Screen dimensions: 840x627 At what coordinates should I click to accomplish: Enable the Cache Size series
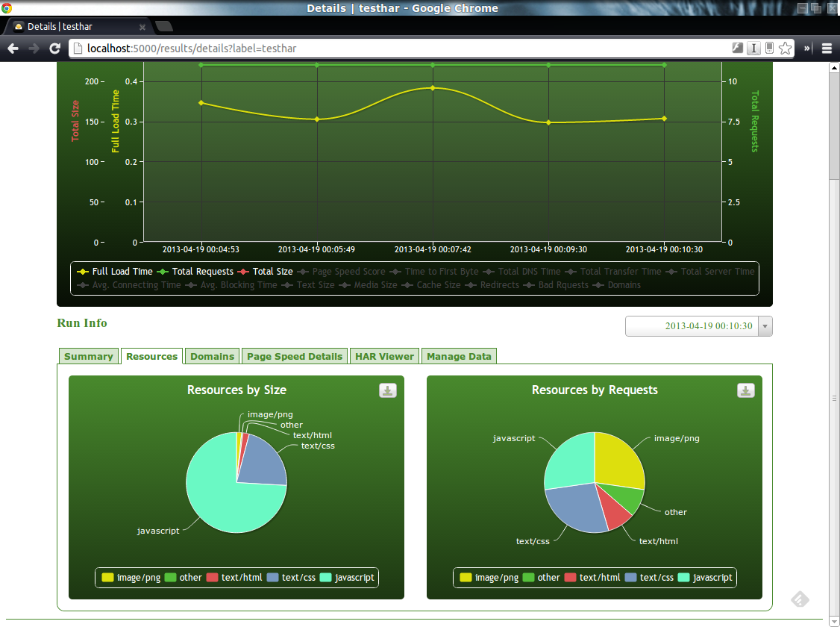[431, 285]
